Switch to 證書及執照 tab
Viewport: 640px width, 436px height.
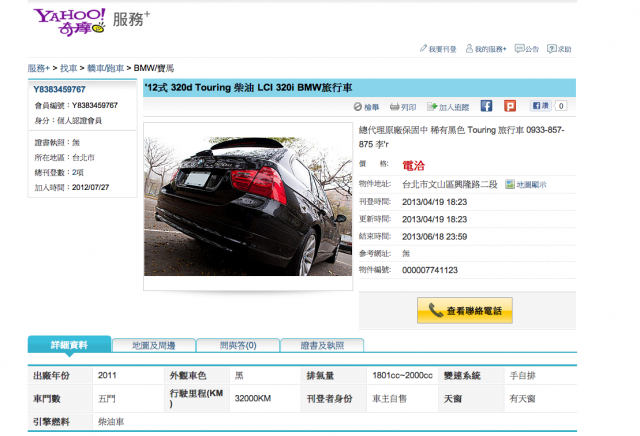pyautogui.click(x=322, y=345)
